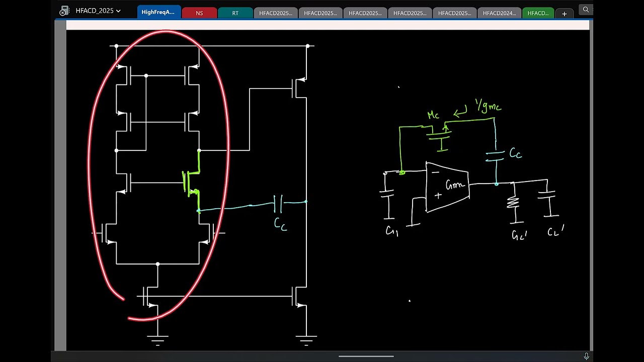The height and width of the screenshot is (362, 644).
Task: Add a new tab with plus button
Action: pyautogui.click(x=564, y=14)
